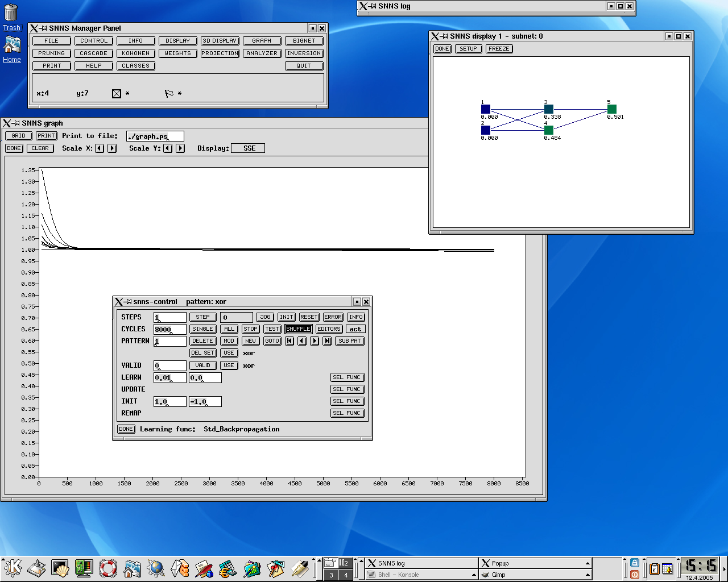Open SEL. FUNC for the REMAP row
Screen dimensions: 728x582
(347, 413)
